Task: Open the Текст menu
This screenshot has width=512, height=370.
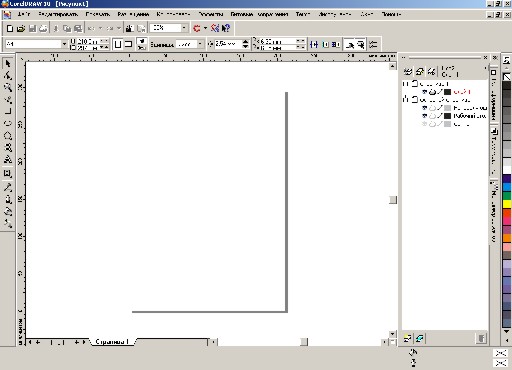Action: [303, 14]
